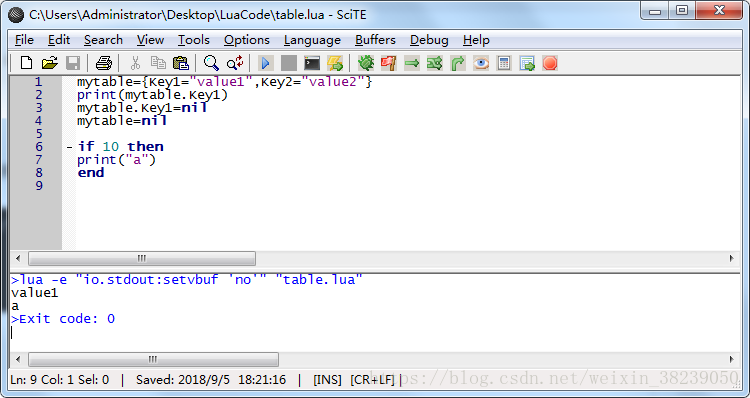The image size is (750, 398).
Task: Click the crossed green arrows step icon
Action: tap(434, 63)
